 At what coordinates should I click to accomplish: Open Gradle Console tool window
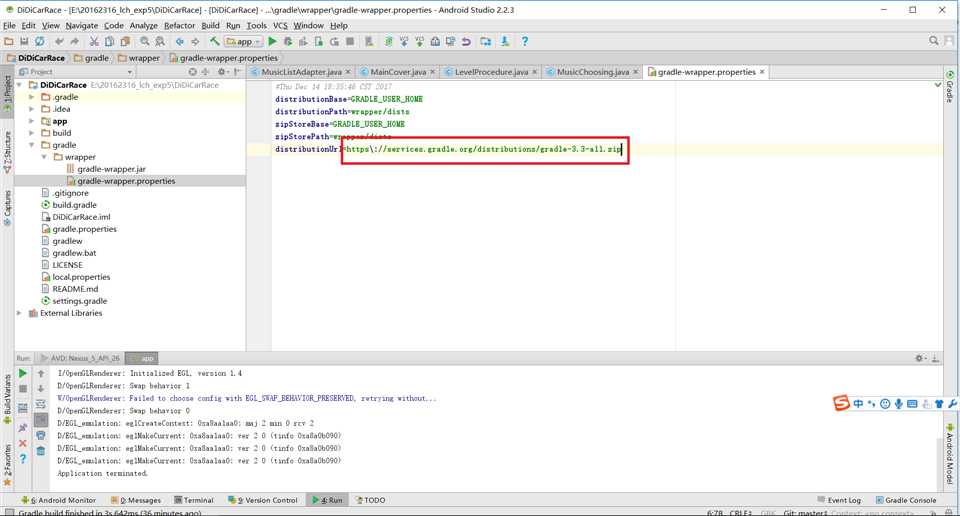click(x=906, y=500)
